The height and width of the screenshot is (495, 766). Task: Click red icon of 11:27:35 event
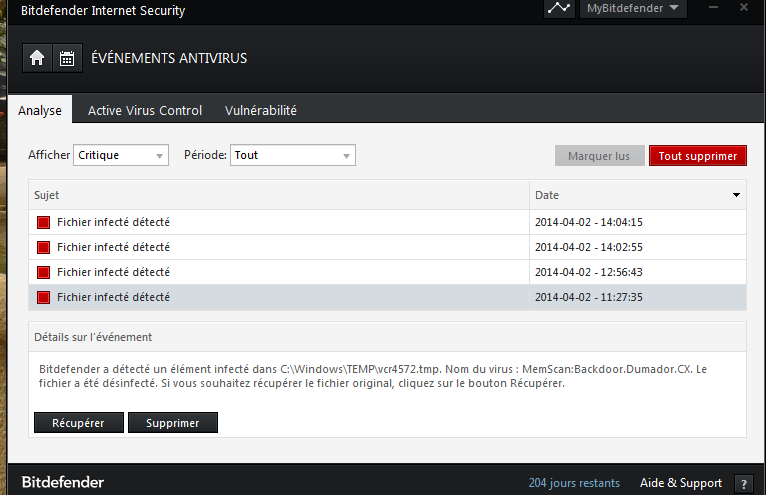pos(43,298)
